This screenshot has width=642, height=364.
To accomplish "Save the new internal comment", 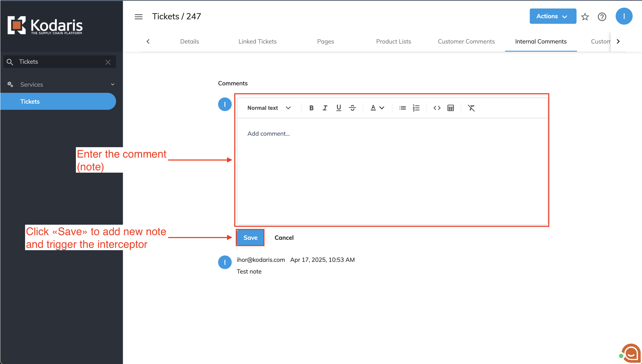I will click(250, 238).
